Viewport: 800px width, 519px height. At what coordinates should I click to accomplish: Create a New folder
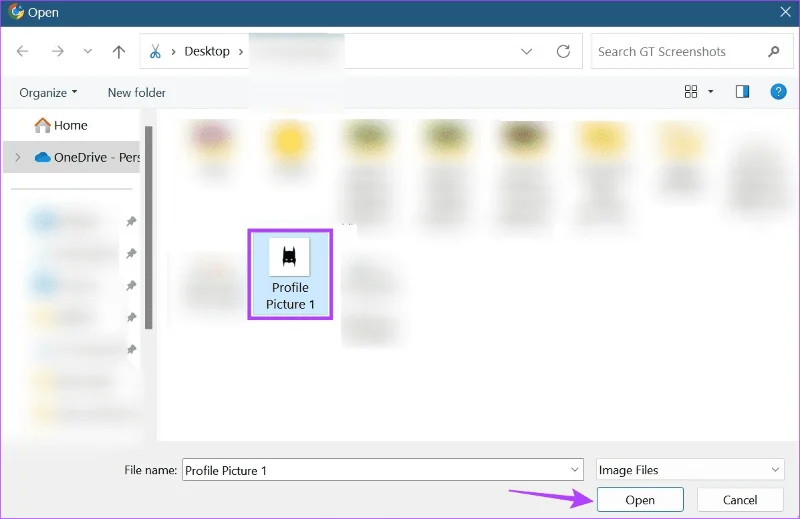136,92
